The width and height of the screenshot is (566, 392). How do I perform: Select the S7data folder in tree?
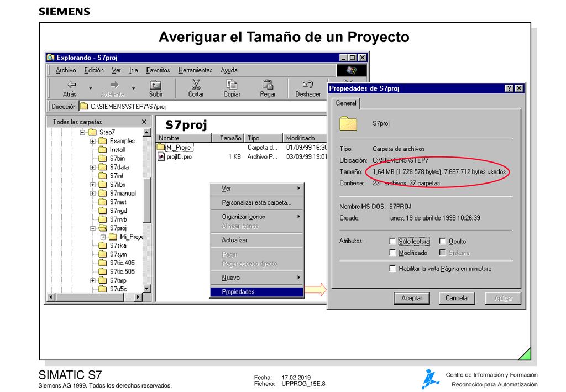click(114, 167)
